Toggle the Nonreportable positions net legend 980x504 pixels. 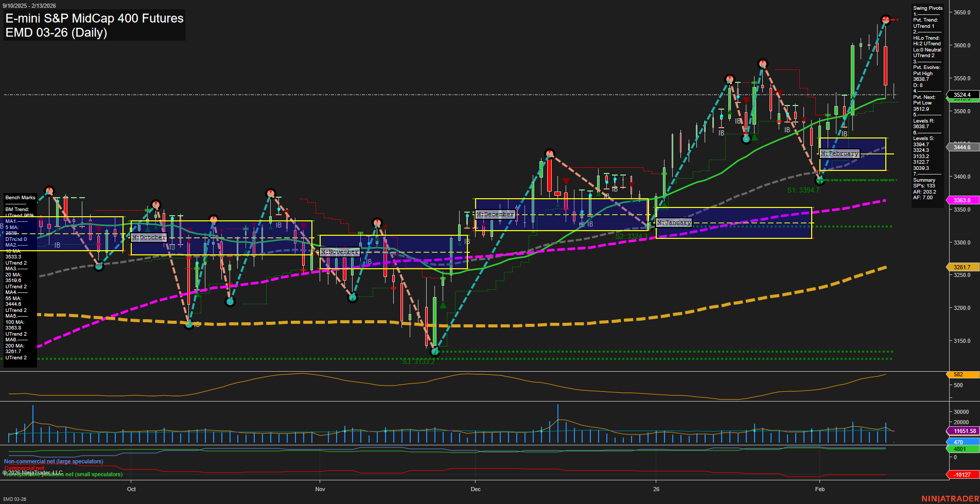pyautogui.click(x=62, y=474)
